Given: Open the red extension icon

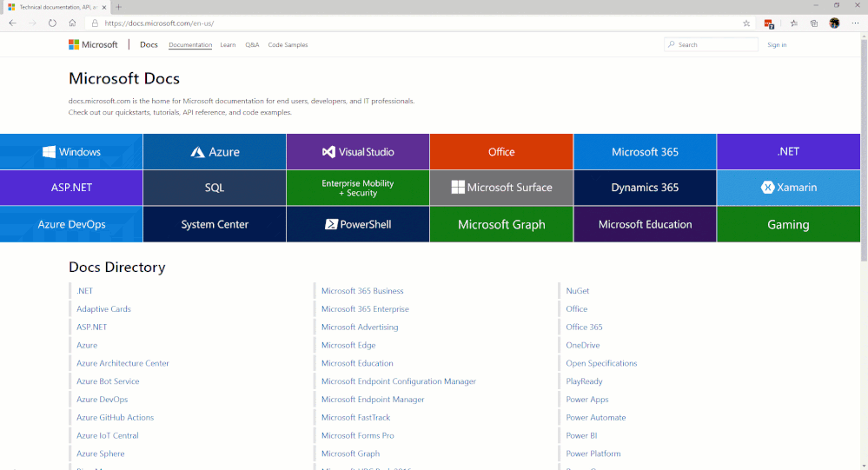Looking at the screenshot, I should (769, 23).
